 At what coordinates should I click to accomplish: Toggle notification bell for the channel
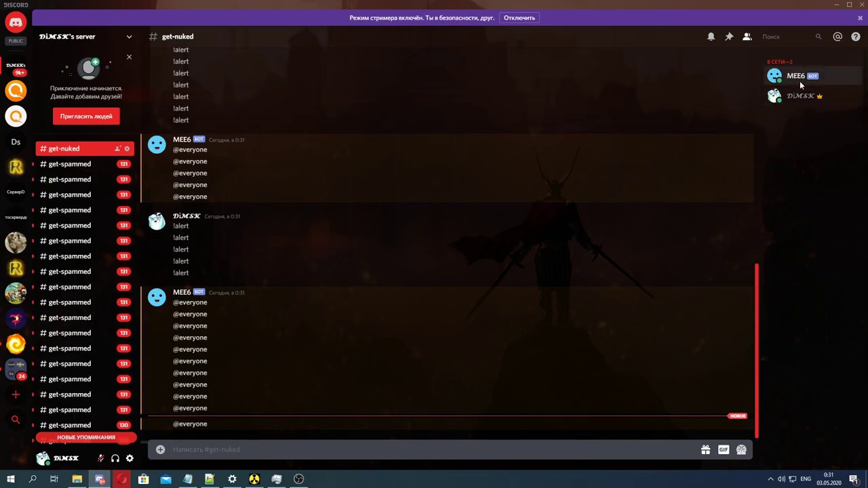click(x=711, y=37)
